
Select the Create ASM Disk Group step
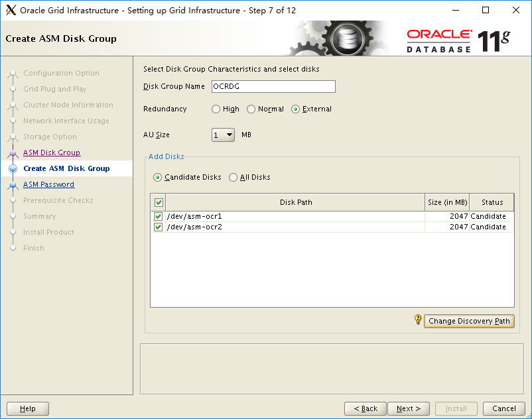click(66, 168)
